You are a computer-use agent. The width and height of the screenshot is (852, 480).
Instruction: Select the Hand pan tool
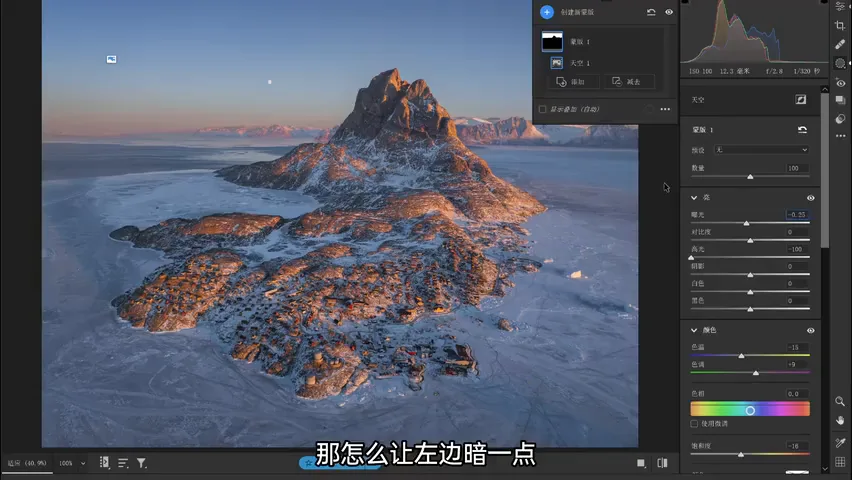tap(840, 420)
